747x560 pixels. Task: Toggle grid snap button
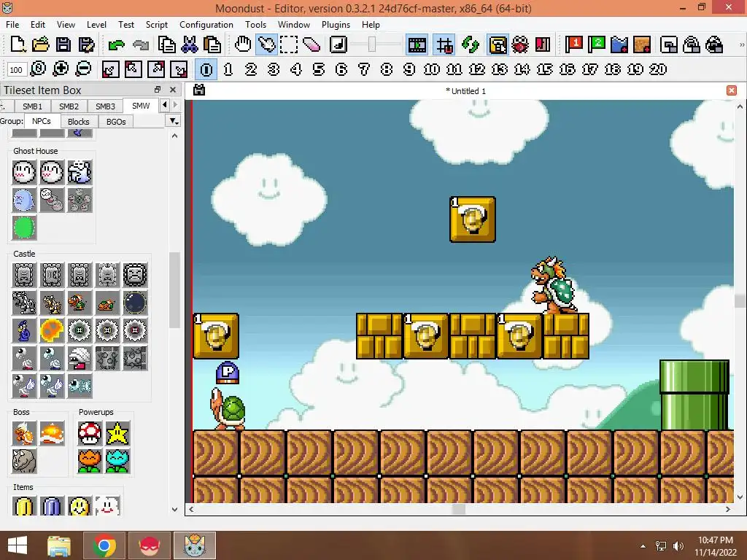[444, 44]
